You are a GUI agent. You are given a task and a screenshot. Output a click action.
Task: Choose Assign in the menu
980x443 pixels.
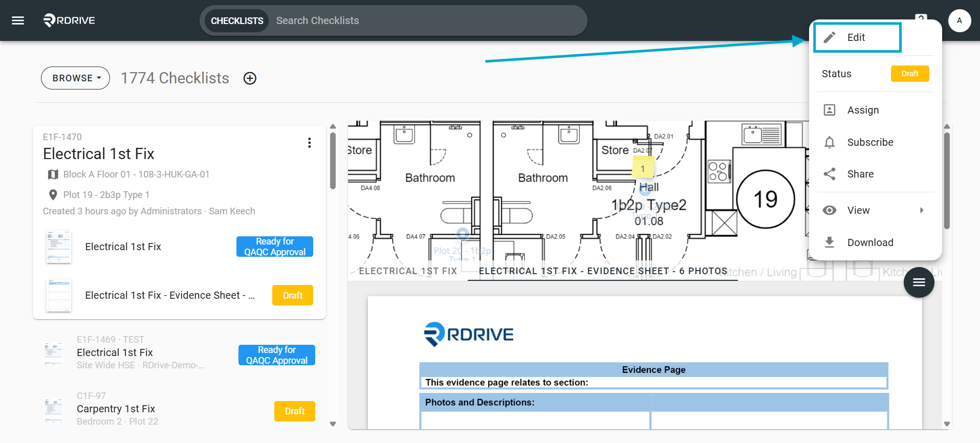[x=876, y=110]
